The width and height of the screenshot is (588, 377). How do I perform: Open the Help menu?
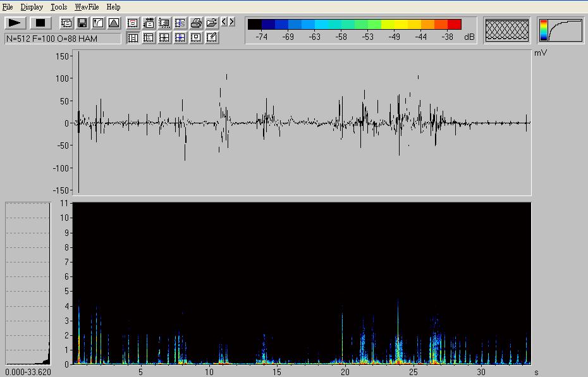(x=113, y=7)
